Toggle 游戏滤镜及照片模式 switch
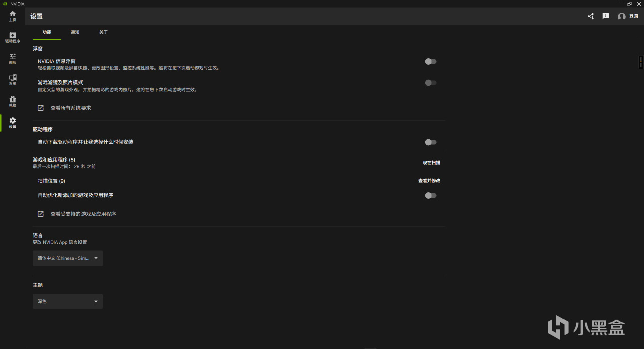Image resolution: width=644 pixels, height=349 pixels. tap(431, 83)
